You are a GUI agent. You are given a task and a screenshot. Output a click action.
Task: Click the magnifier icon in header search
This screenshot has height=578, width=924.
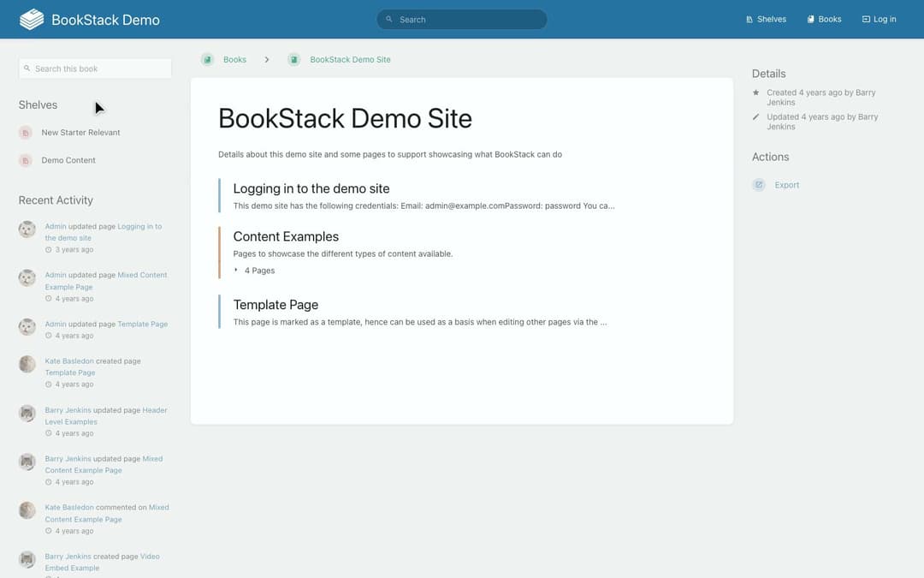(389, 20)
